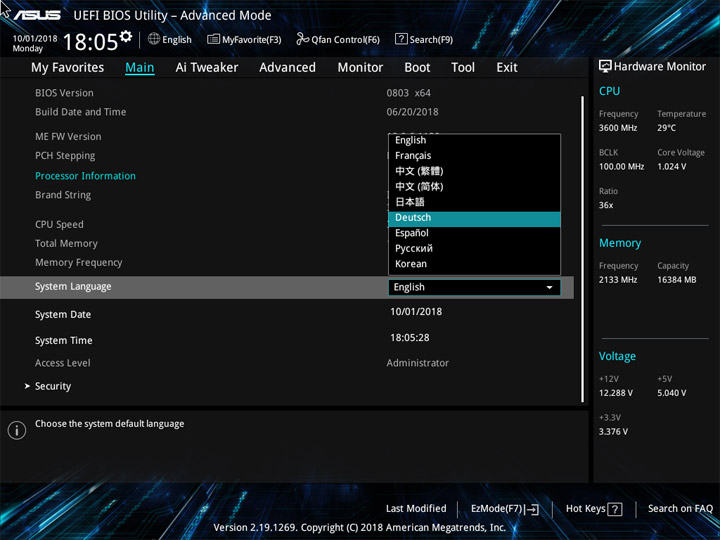The width and height of the screenshot is (720, 540).
Task: Select 中文 (简体) language option
Action: pyautogui.click(x=474, y=186)
